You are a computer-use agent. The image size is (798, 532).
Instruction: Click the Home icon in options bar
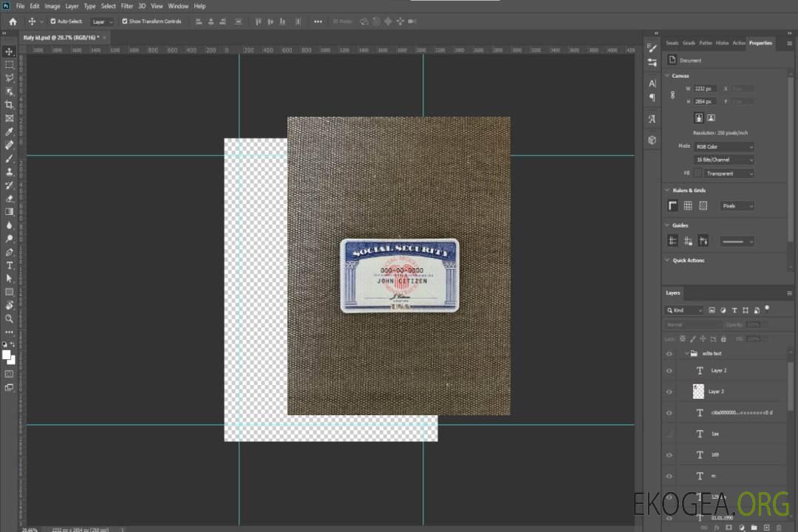[x=13, y=21]
